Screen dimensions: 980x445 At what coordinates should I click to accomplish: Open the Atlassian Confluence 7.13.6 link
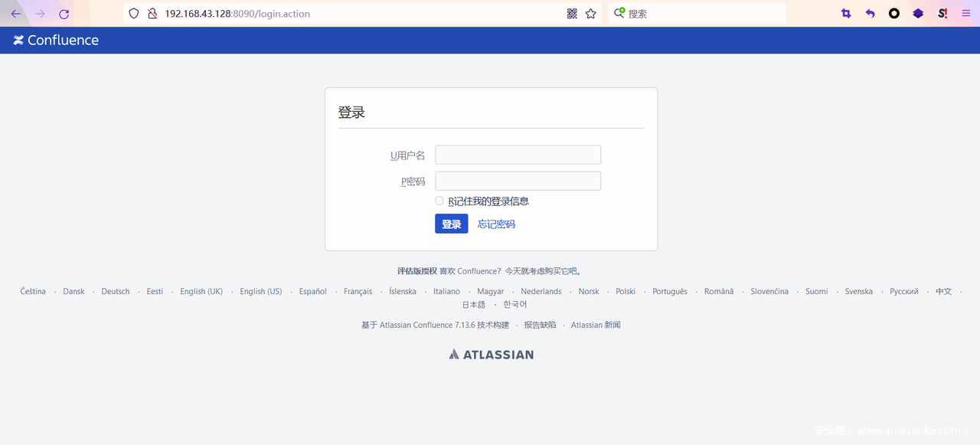427,326
